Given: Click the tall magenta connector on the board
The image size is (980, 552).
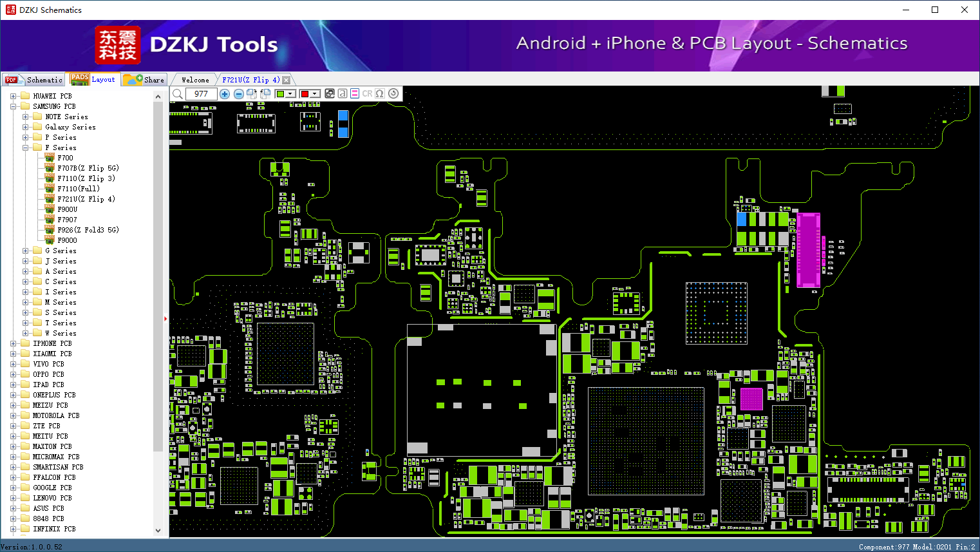Looking at the screenshot, I should pyautogui.click(x=809, y=250).
